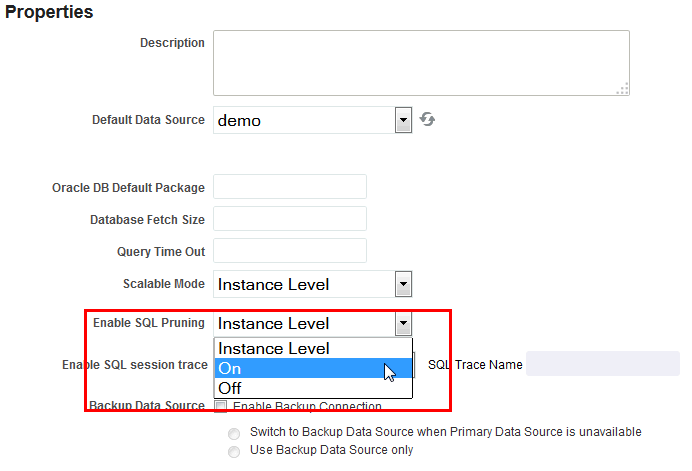
Task: Open the Default Data Source dropdown arrow
Action: (403, 120)
